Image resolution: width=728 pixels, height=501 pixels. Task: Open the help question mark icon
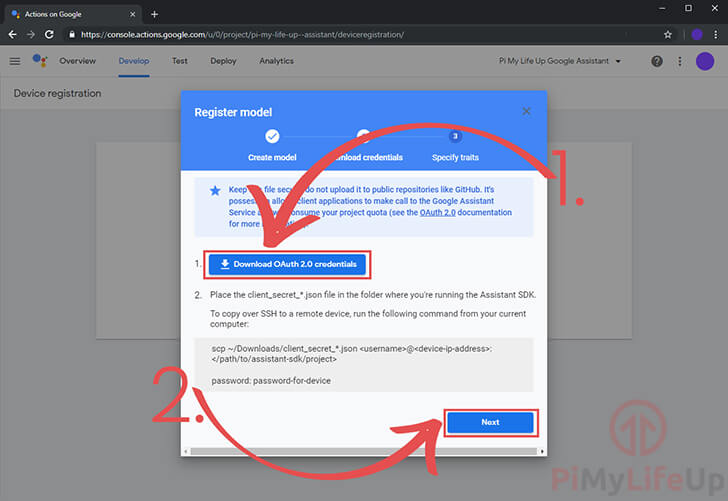tap(656, 61)
